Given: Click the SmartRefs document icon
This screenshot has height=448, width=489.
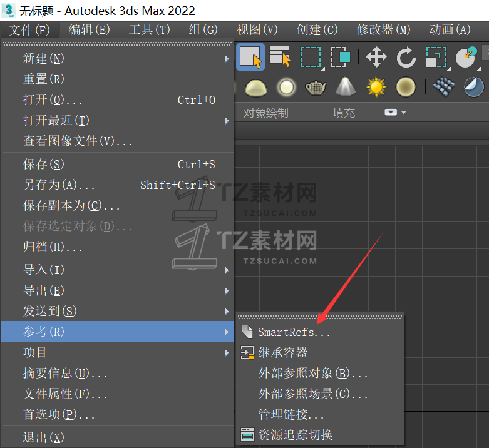Looking at the screenshot, I should click(247, 332).
